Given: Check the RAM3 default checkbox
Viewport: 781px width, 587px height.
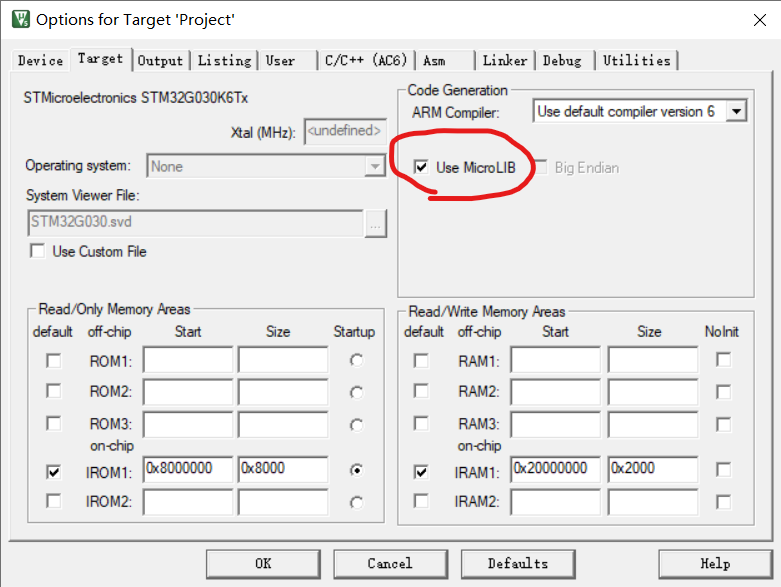Looking at the screenshot, I should [421, 424].
